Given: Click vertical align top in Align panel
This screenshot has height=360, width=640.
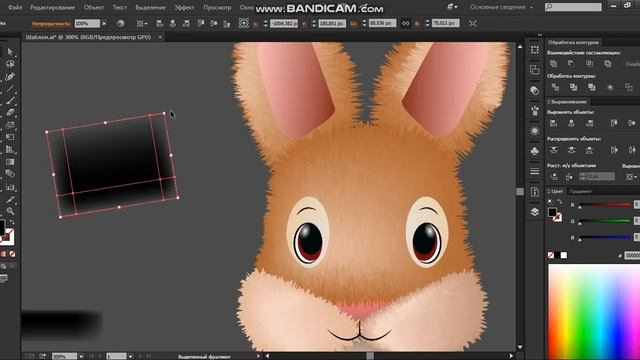Looking at the screenshot, I should [614, 123].
